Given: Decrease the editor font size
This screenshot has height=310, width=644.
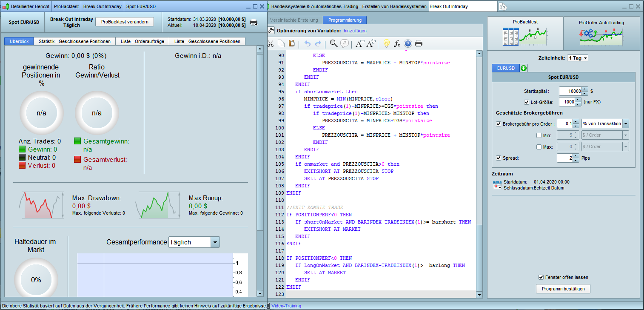Looking at the screenshot, I should [360, 43].
